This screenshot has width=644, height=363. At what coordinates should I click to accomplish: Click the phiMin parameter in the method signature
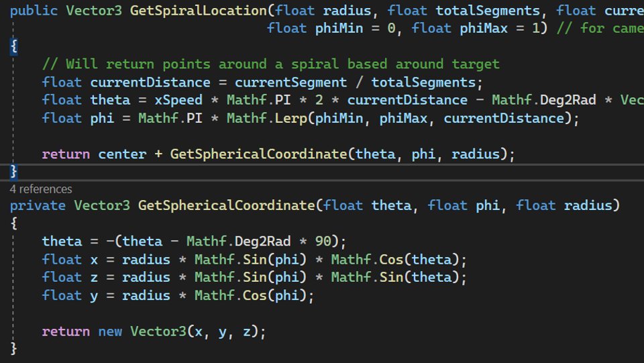tap(339, 28)
